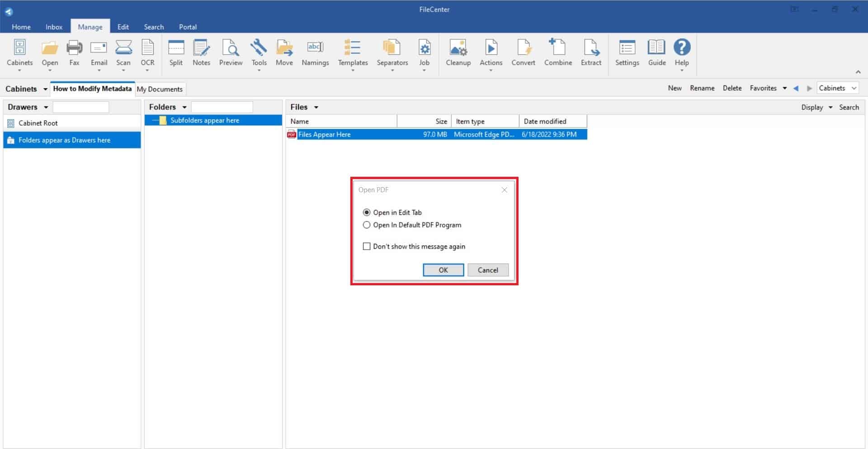Sort by the Name column header
Image resolution: width=868 pixels, height=449 pixels.
[342, 121]
